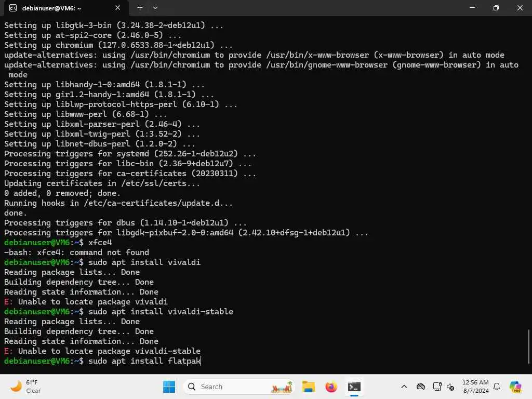Close the terminal window
The width and height of the screenshot is (532, 399).
(520, 8)
